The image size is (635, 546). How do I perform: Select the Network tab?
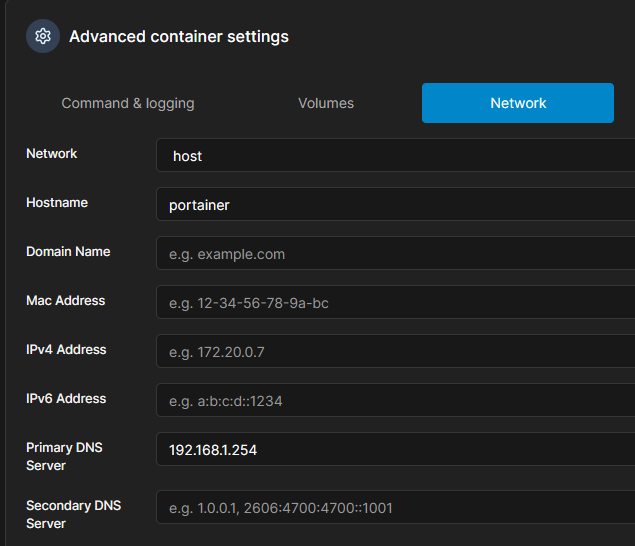(518, 103)
